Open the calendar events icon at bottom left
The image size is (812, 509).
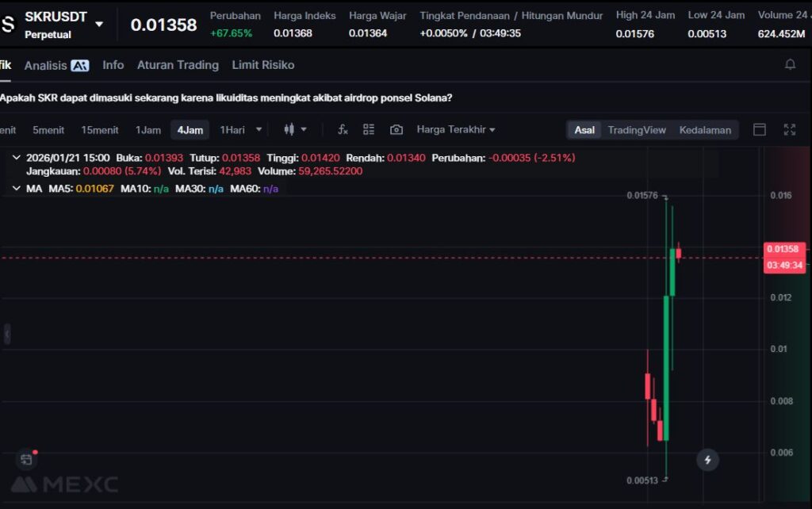[26, 459]
